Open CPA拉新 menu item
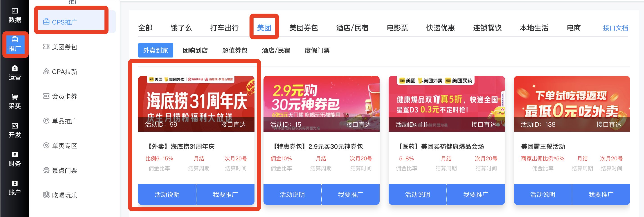644x217 pixels. 60,72
